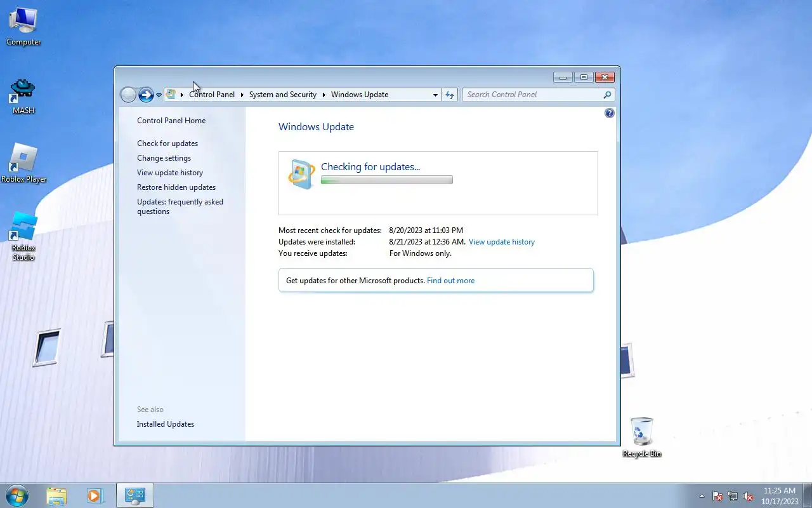
Task: Open Windows Explorer from taskbar
Action: click(x=56, y=496)
